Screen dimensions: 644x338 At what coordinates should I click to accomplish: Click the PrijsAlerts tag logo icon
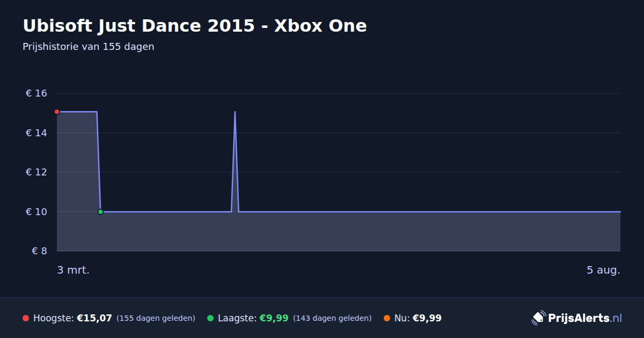point(538,318)
